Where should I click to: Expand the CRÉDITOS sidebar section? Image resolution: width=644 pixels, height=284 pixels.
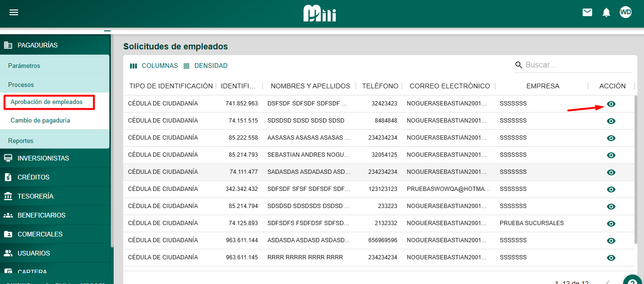click(33, 177)
